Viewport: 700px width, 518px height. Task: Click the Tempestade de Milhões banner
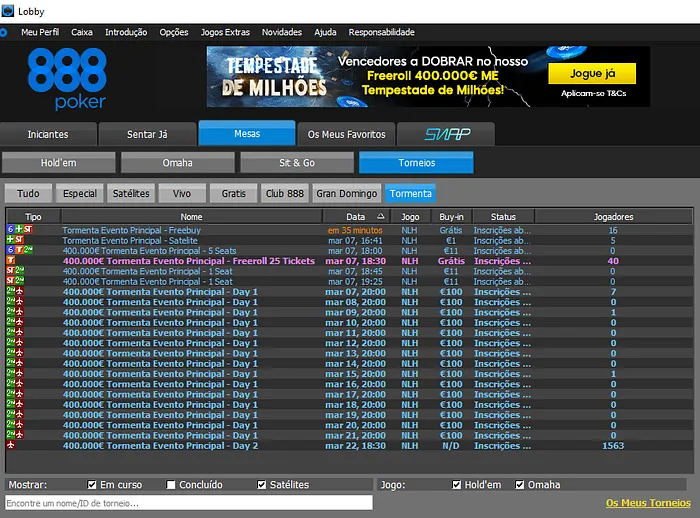point(428,76)
